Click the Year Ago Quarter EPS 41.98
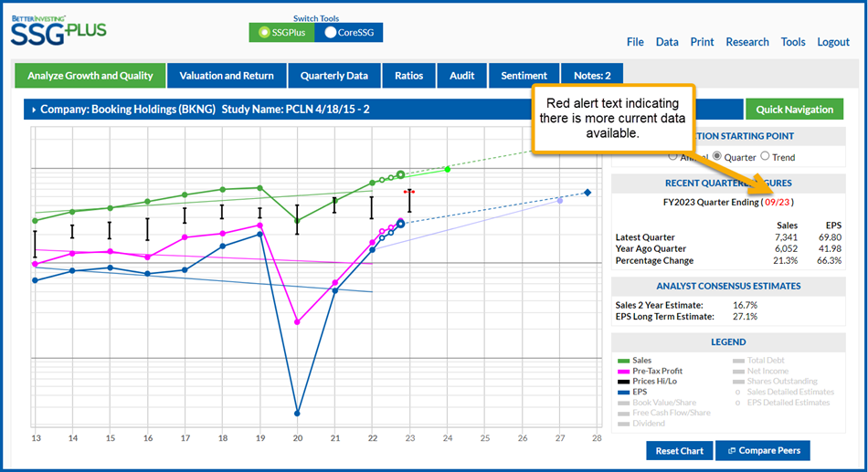 [x=830, y=249]
